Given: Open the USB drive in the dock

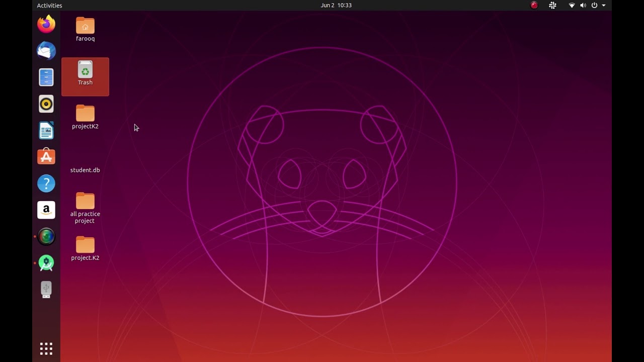Looking at the screenshot, I should click(46, 290).
